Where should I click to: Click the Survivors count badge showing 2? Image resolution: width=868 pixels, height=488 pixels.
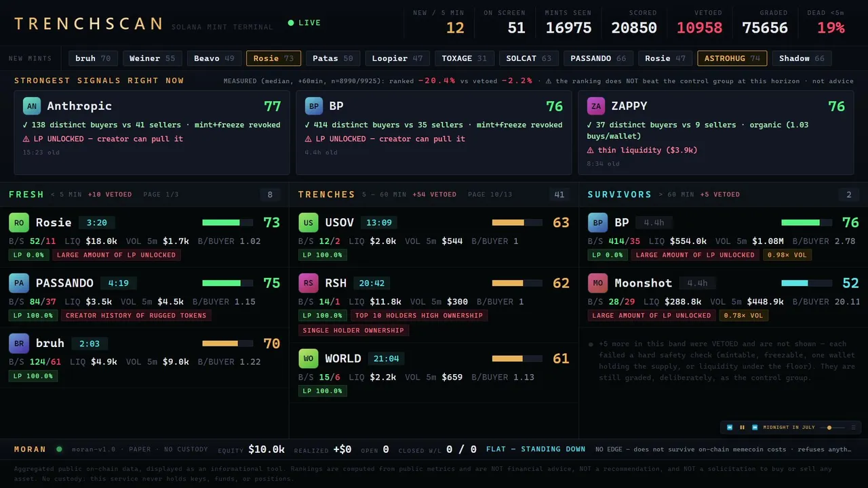pyautogui.click(x=848, y=195)
